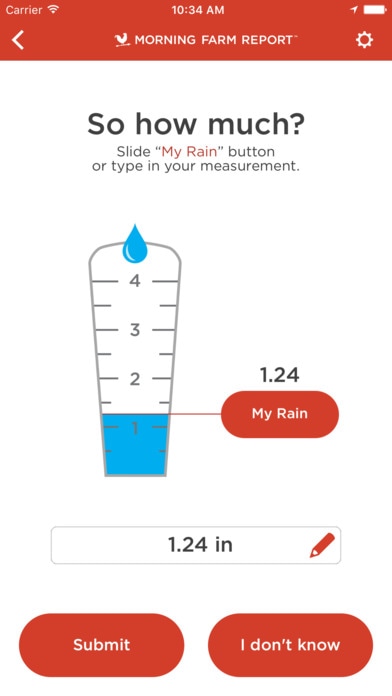Tap the location arrow in the status bar

[354, 10]
